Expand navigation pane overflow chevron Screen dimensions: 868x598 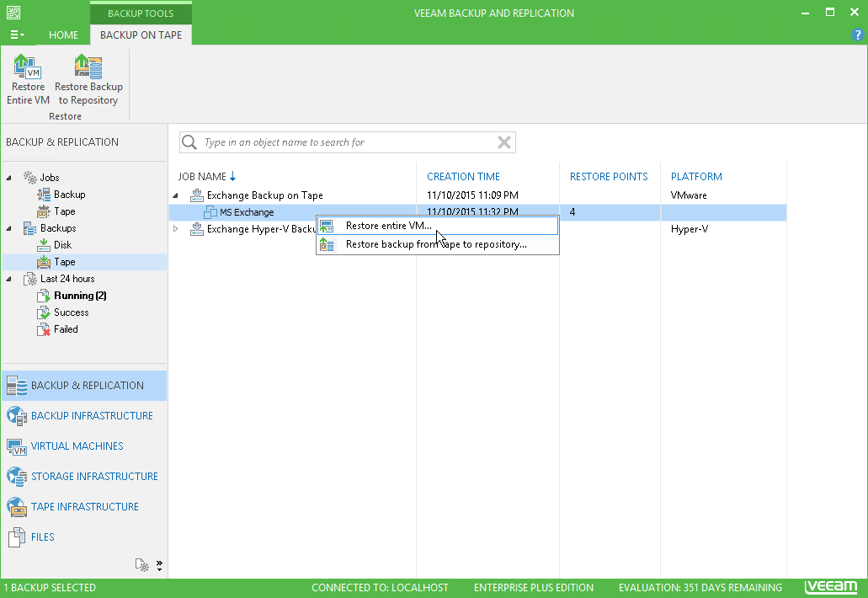click(x=159, y=565)
